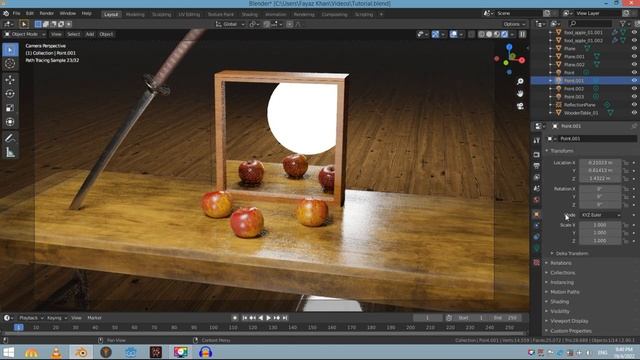The image size is (640, 360).
Task: Jump to the timeline end frame button
Action: (x=285, y=318)
